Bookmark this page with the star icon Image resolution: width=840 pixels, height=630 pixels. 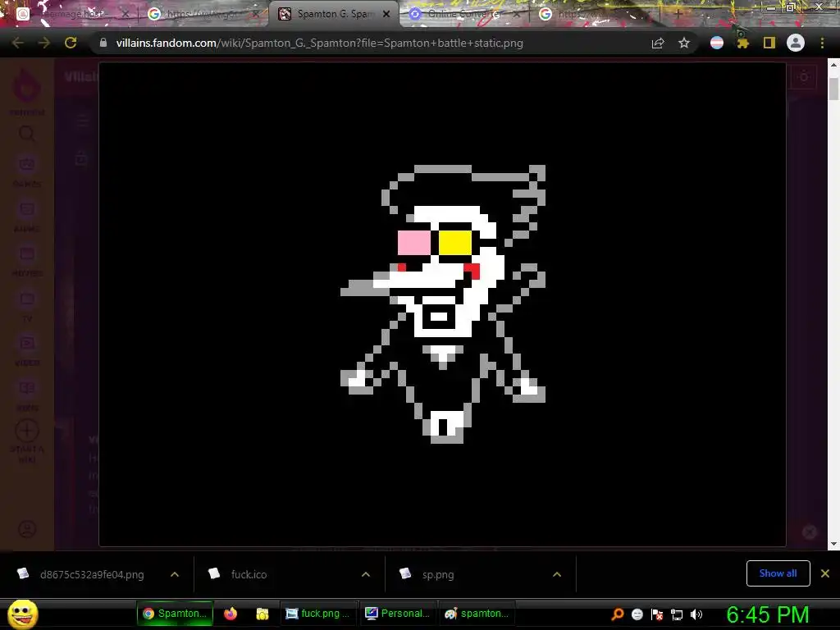tap(684, 43)
